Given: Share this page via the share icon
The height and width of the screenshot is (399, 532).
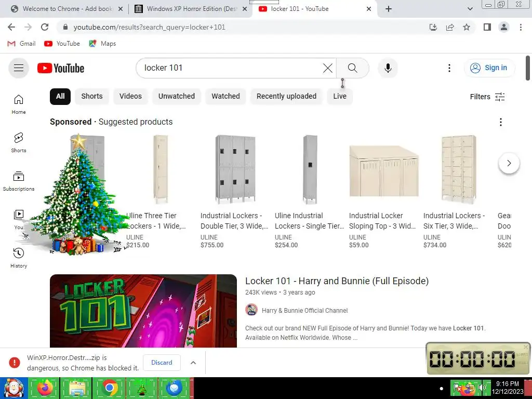Looking at the screenshot, I should (x=450, y=27).
